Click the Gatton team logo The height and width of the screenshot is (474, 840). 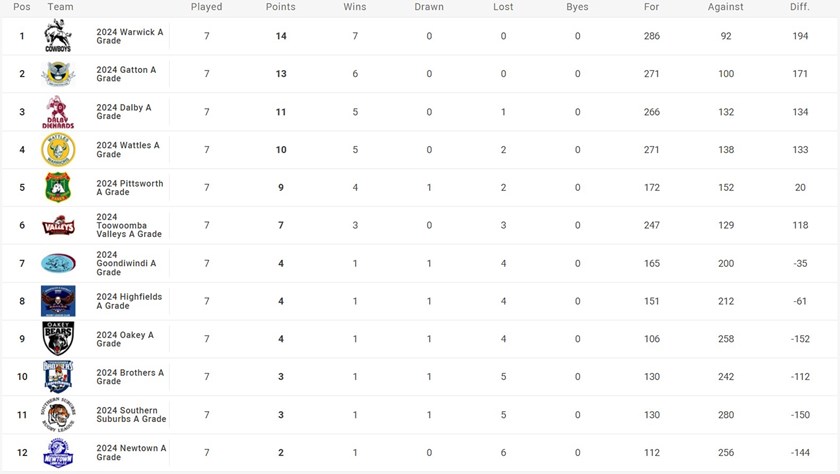click(x=57, y=74)
